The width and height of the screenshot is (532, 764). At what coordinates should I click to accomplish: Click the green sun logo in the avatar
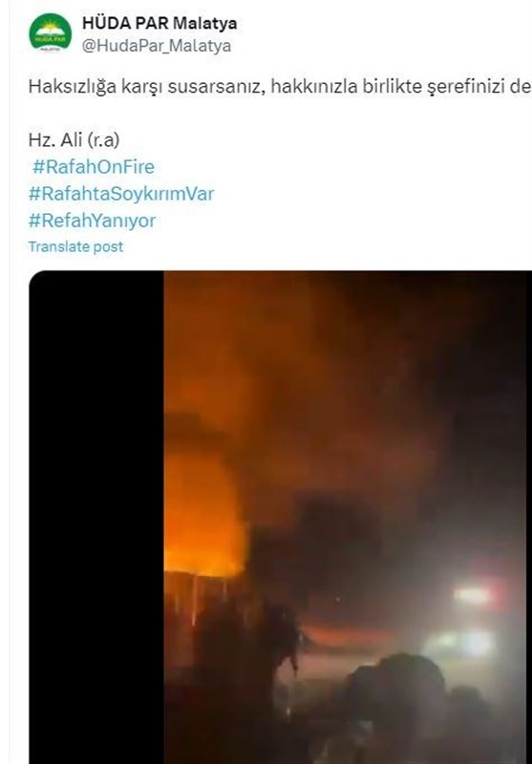51,31
